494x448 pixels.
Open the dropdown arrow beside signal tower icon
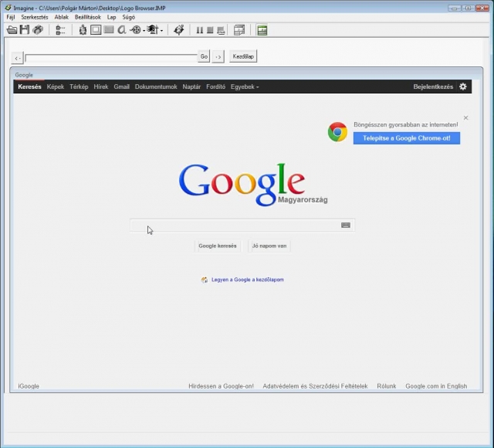161,31
